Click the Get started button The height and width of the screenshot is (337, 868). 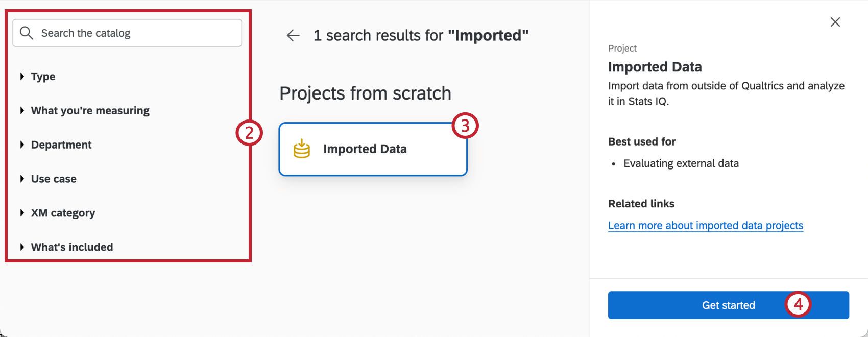coord(728,305)
